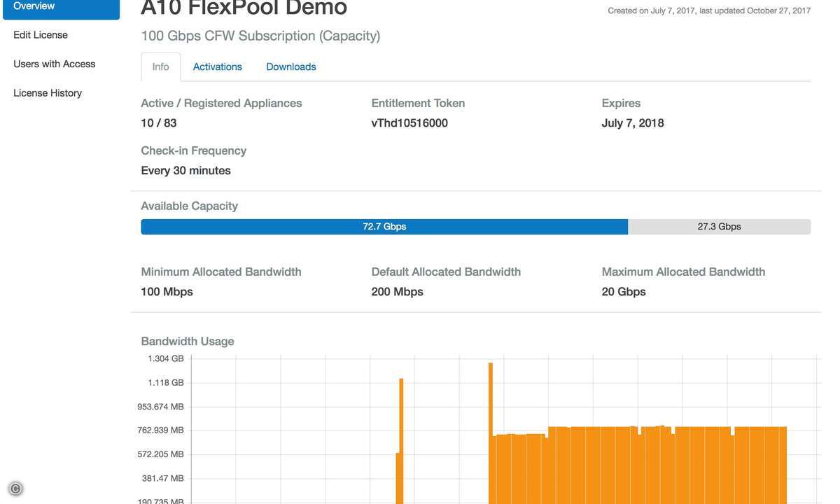Click the Minimum Allocated Bandwidth label

coord(221,272)
